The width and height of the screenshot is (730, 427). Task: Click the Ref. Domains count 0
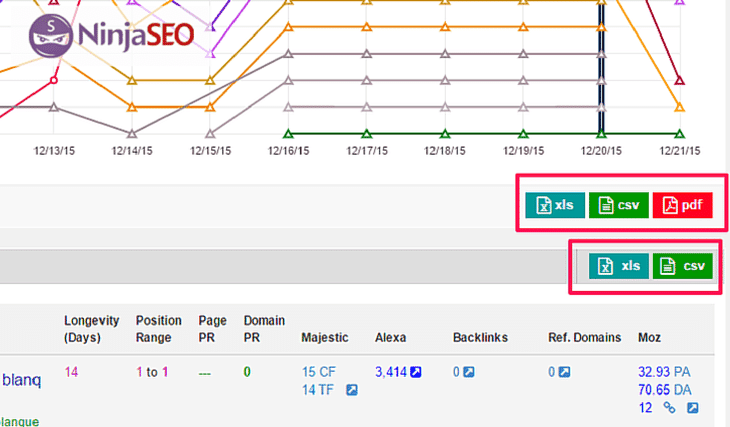click(551, 372)
